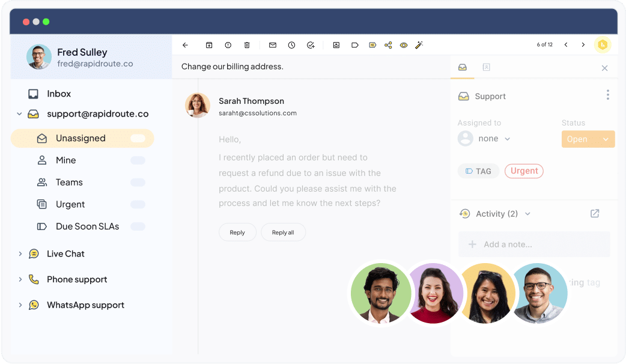Archive the conversation using the toolbar icon
The width and height of the screenshot is (626, 364).
[209, 45]
